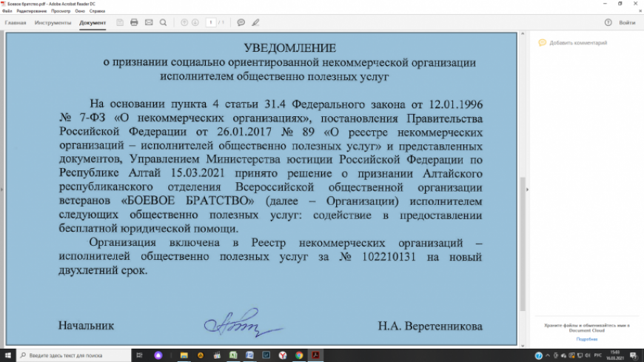Click the page number input field
The image size is (644, 362).
[x=211, y=23]
